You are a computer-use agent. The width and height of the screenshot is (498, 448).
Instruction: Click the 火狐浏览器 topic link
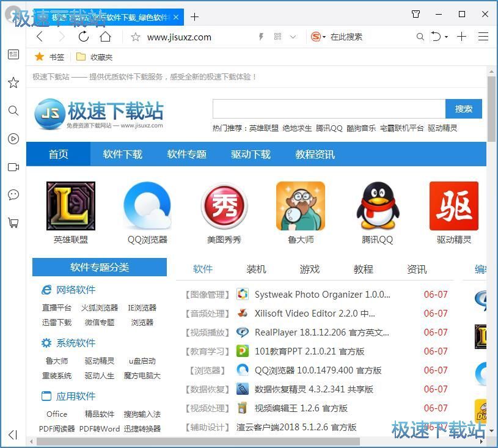[x=100, y=307]
